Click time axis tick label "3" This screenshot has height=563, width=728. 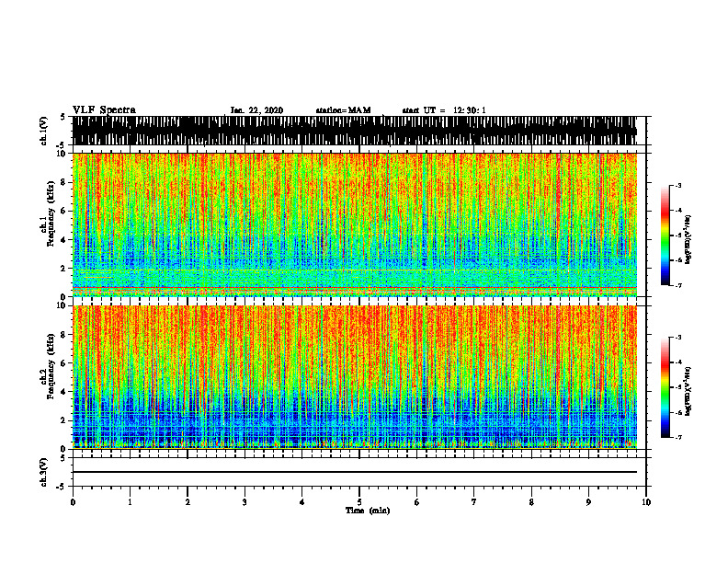pyautogui.click(x=245, y=502)
